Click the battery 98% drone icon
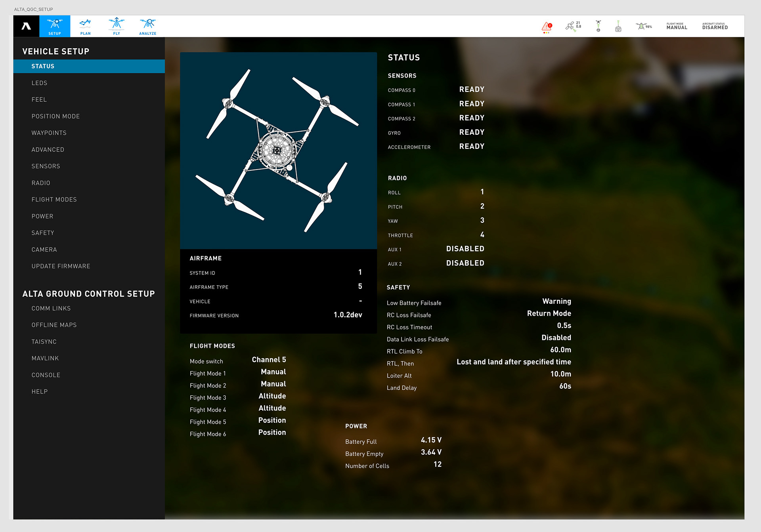Image resolution: width=761 pixels, height=532 pixels. pos(644,26)
